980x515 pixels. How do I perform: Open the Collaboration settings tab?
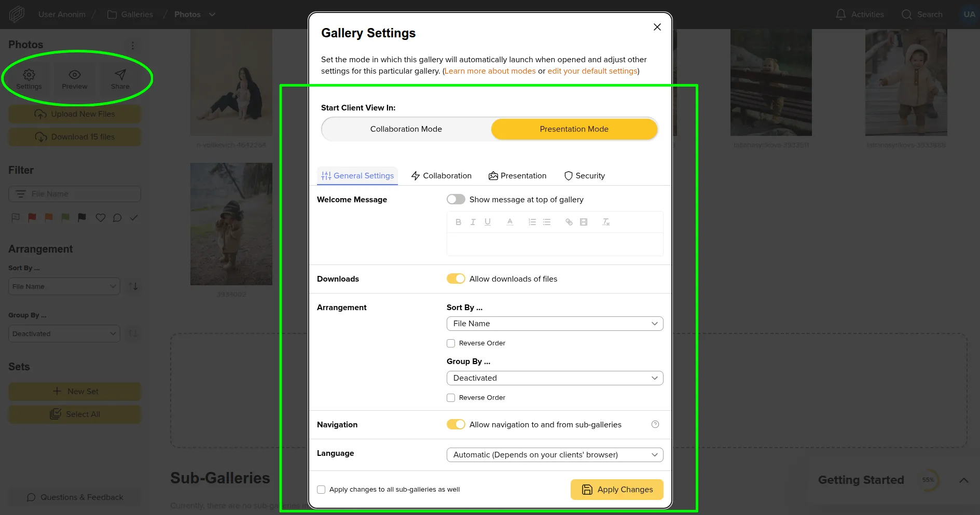(441, 175)
